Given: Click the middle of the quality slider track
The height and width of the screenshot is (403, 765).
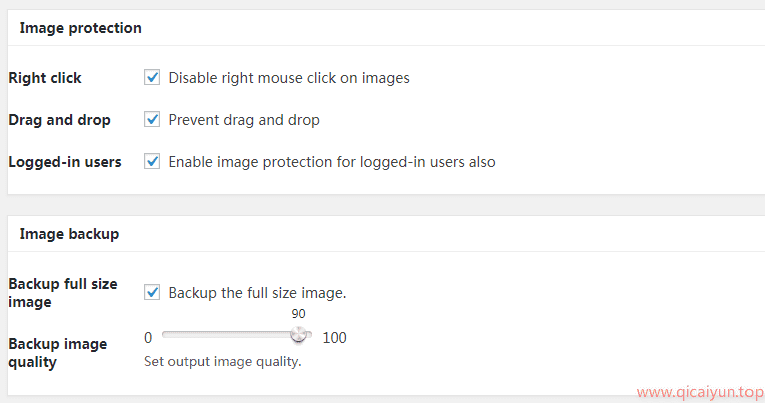Looking at the screenshot, I should pos(236,336).
